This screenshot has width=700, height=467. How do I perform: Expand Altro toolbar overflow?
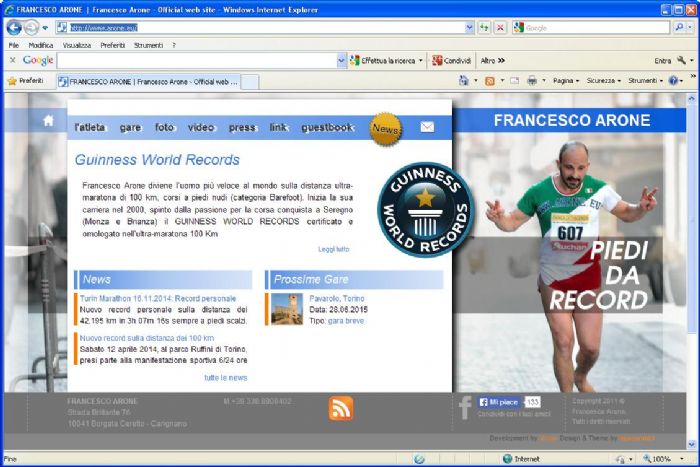(x=493, y=61)
